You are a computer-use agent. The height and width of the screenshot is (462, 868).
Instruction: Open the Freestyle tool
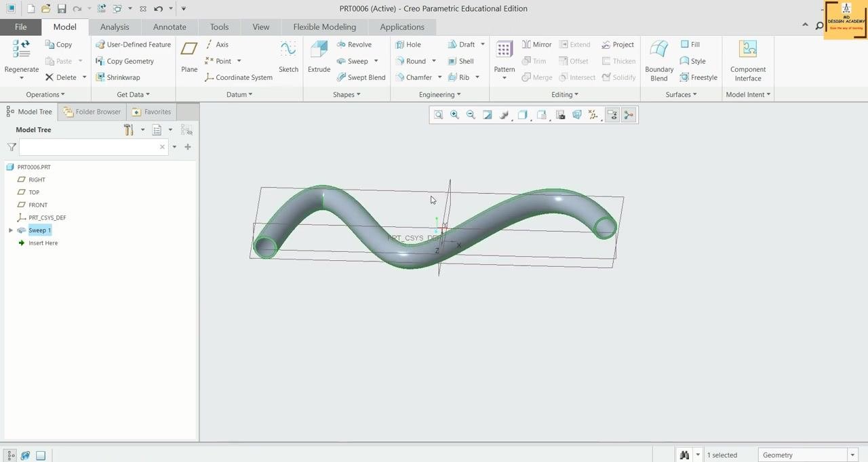pyautogui.click(x=698, y=77)
